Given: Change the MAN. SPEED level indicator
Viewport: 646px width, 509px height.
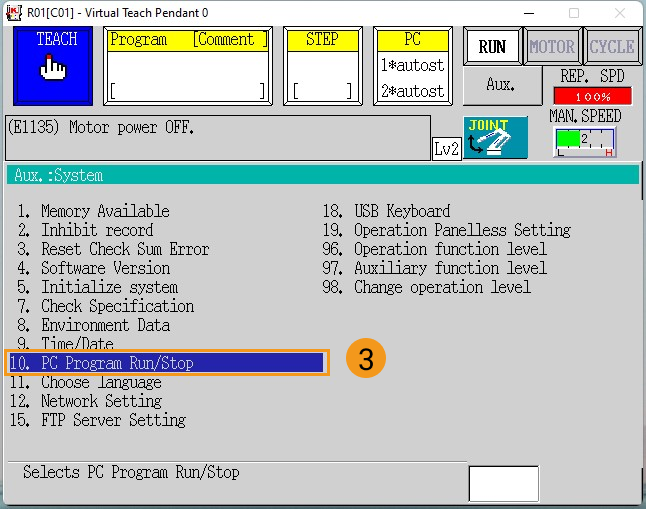Looking at the screenshot, I should tap(585, 142).
